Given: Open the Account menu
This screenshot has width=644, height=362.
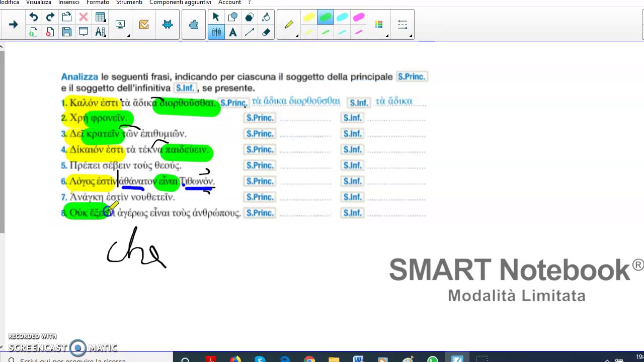Looking at the screenshot, I should click(229, 3).
